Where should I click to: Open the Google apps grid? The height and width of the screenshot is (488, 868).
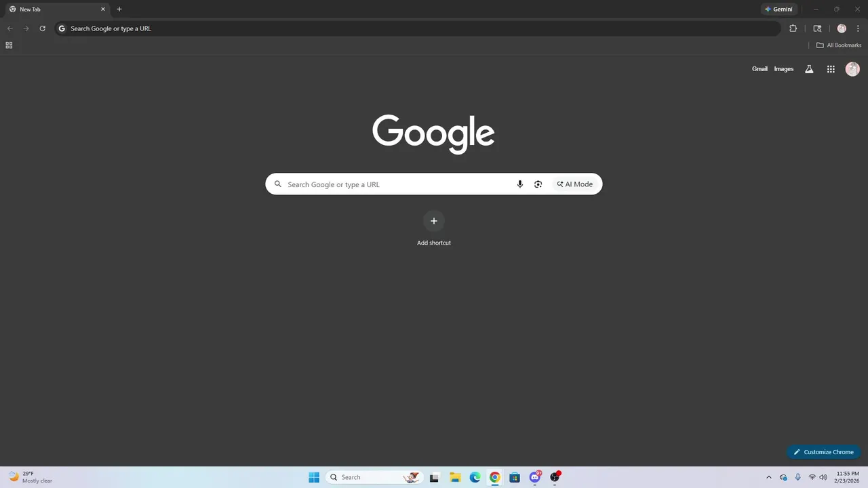coord(831,69)
